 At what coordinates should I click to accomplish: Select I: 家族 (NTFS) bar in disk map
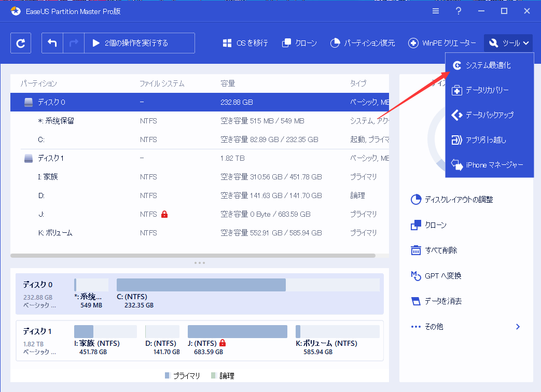click(x=105, y=332)
